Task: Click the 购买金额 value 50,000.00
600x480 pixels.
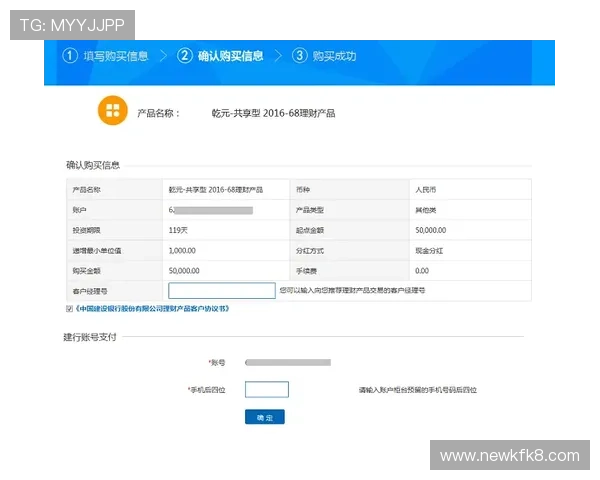Action: point(184,271)
